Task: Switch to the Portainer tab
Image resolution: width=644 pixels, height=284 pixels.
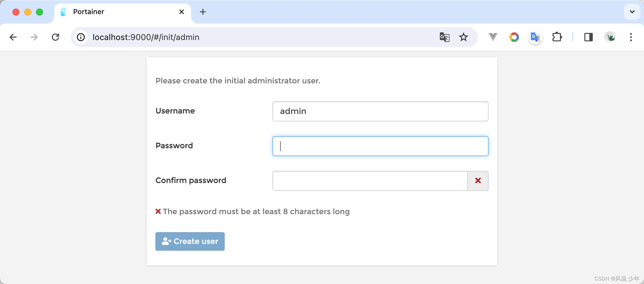Action: 123,12
